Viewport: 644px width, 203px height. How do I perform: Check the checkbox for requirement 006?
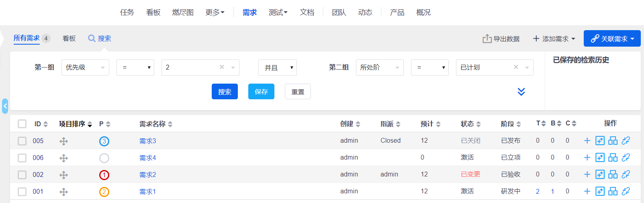22,158
